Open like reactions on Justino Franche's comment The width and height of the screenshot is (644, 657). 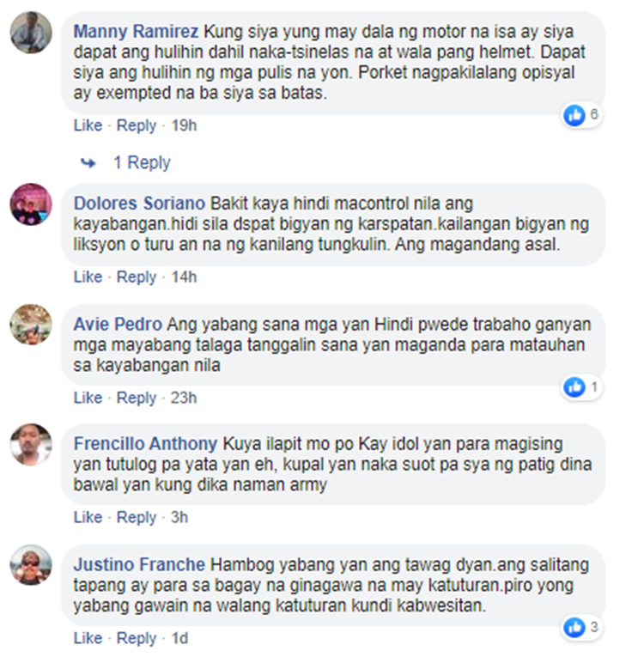click(582, 628)
